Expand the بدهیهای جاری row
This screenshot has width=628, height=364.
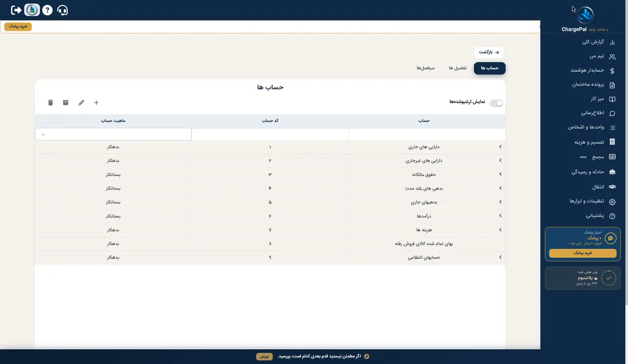pyautogui.click(x=500, y=202)
